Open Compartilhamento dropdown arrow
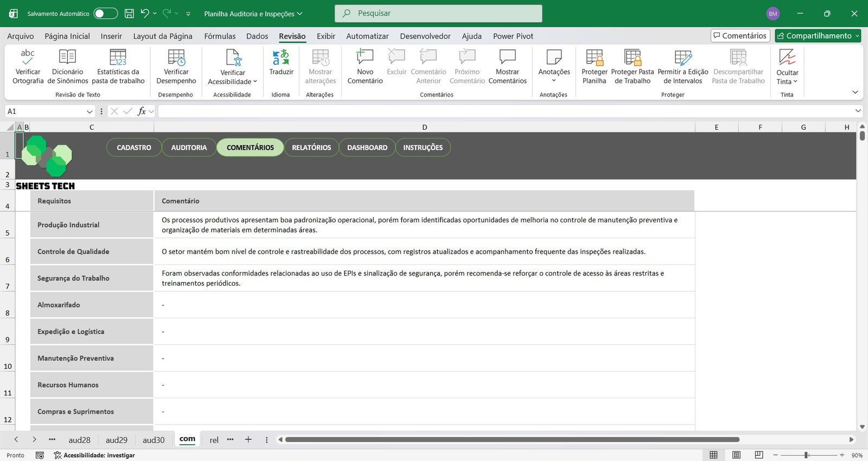 pyautogui.click(x=857, y=36)
